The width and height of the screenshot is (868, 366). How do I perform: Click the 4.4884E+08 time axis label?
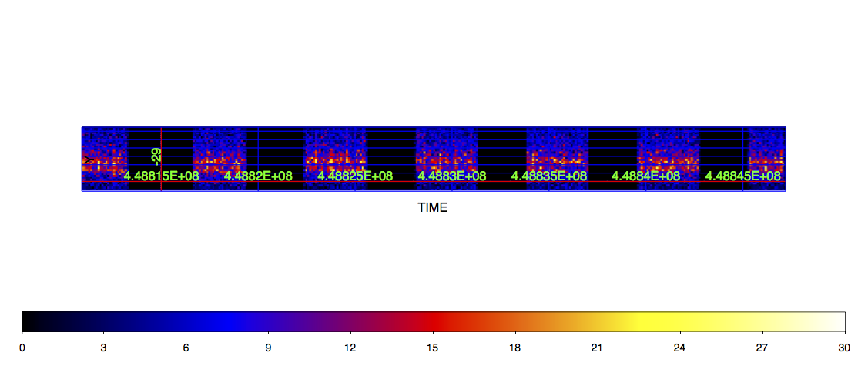click(x=645, y=176)
